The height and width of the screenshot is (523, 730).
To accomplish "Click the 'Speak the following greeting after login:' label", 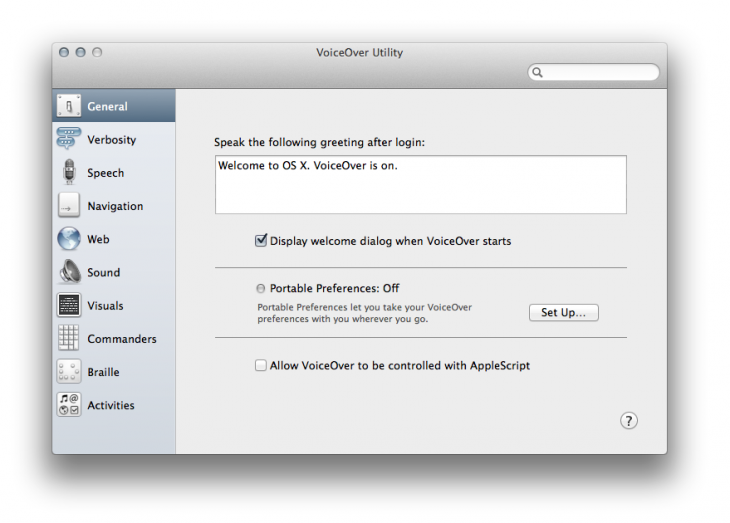I will pos(319,143).
